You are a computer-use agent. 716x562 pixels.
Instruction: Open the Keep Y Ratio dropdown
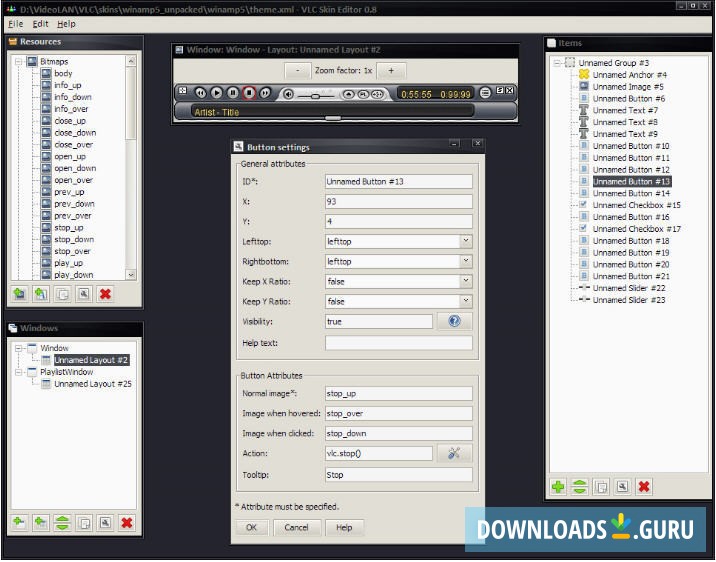(x=466, y=301)
